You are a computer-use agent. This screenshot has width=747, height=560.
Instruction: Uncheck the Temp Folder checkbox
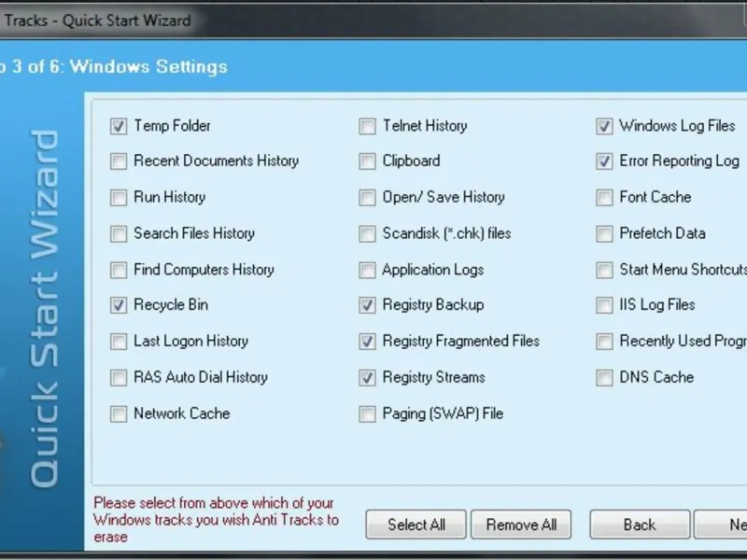point(119,126)
